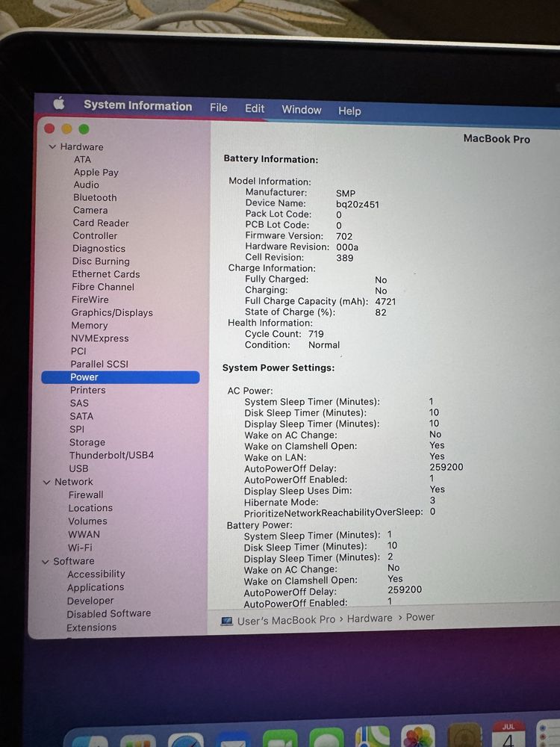Select ATA in the sidebar

(x=82, y=160)
